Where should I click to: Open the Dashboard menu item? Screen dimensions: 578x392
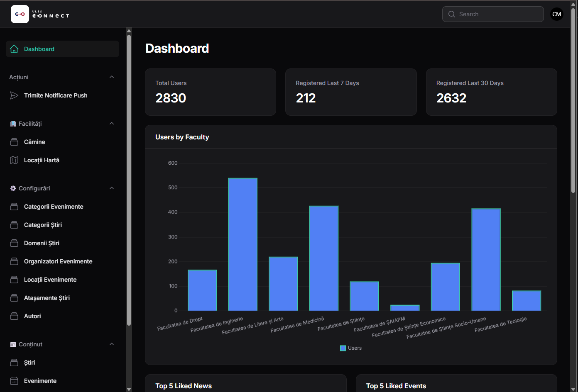point(62,49)
